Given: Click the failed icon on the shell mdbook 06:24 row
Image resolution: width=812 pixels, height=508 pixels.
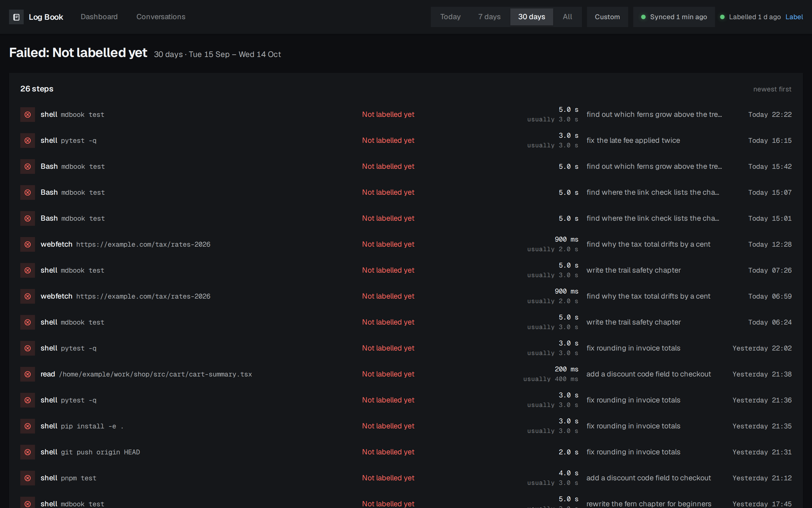Looking at the screenshot, I should point(28,322).
